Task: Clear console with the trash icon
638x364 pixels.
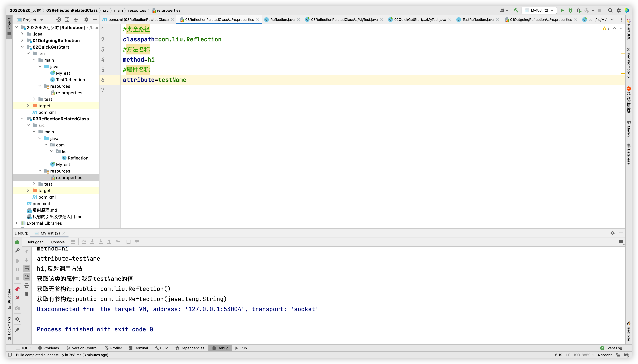Action: 27,294
